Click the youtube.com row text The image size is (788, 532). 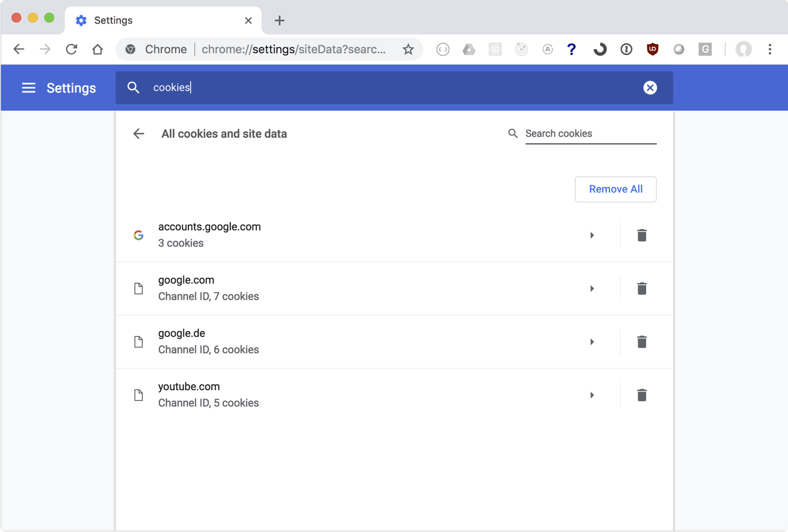point(189,386)
